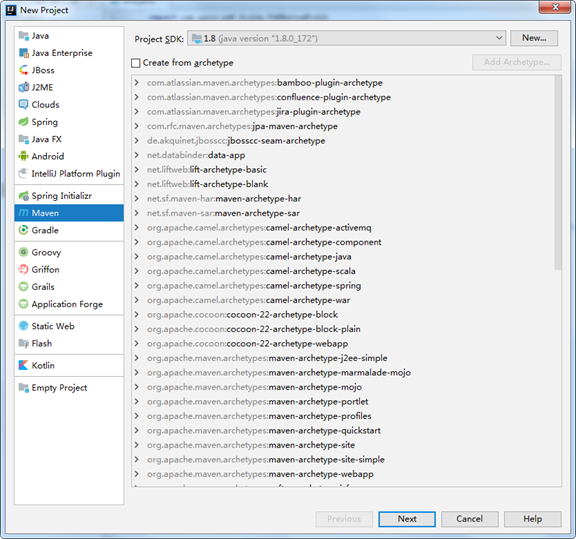Open the Project SDK dropdown
Viewport: 576px width, 539px height.
[x=346, y=38]
